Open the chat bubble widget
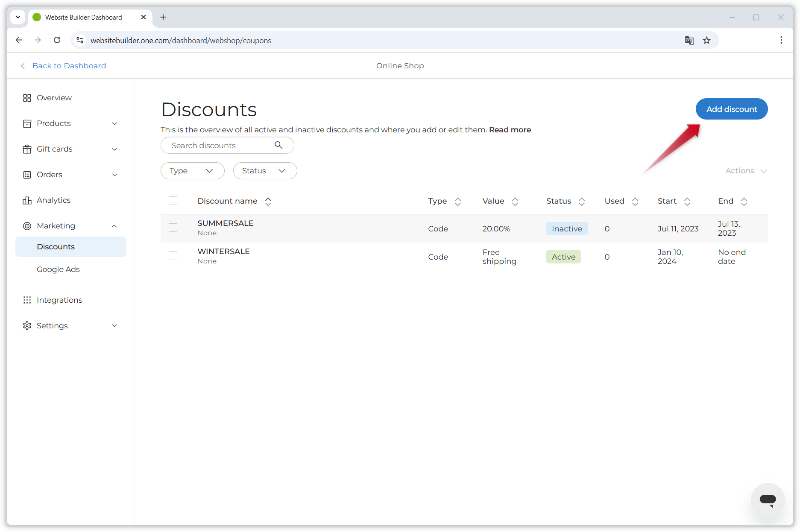Viewport: 800px width, 532px height. [x=768, y=500]
